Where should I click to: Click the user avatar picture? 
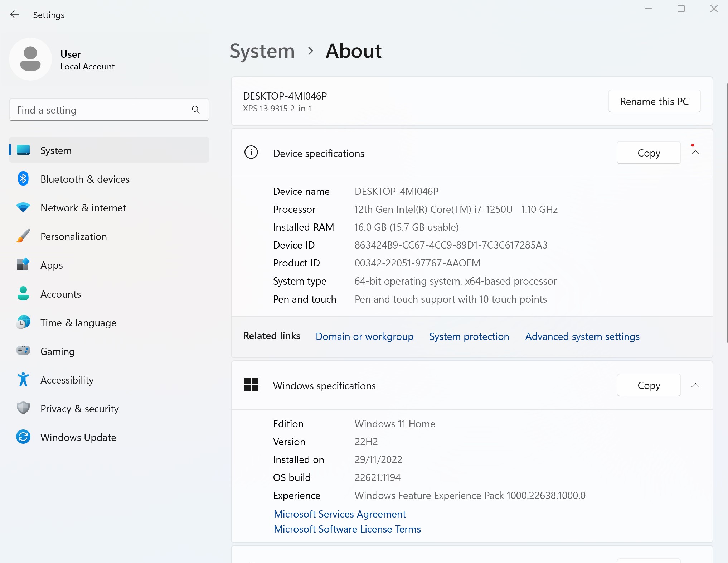[x=30, y=59]
